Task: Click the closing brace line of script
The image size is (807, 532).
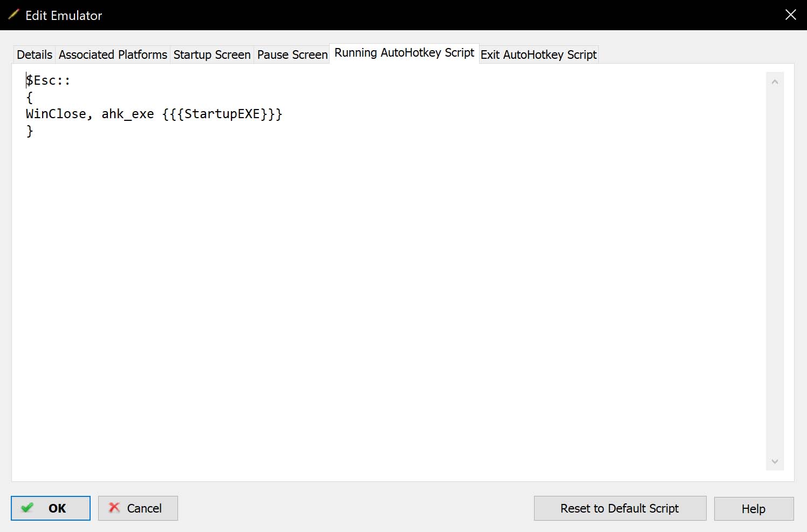Action: [x=30, y=131]
